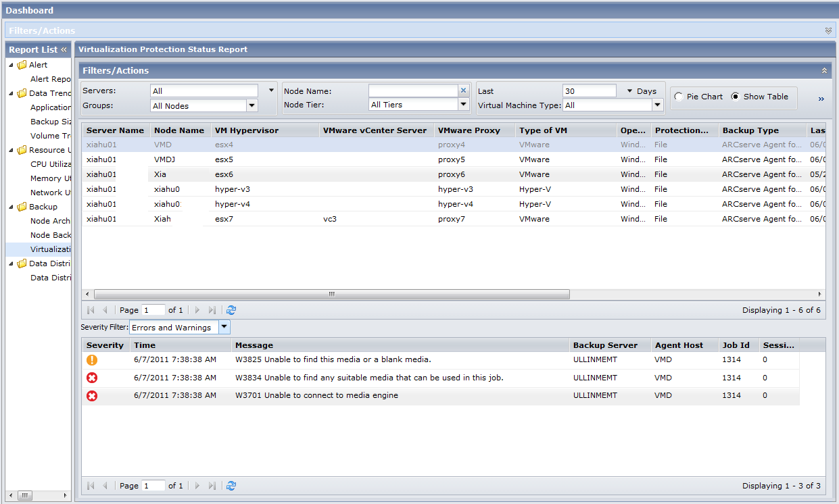Viewport: 839px width, 504px height.
Task: Go to last page in message grid
Action: click(212, 486)
